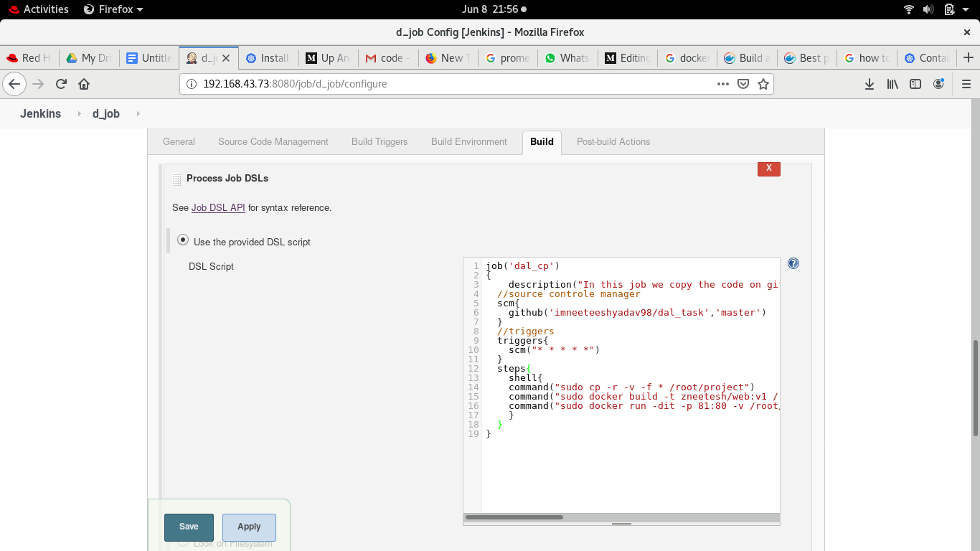Click the Apply button
980x551 pixels.
249,527
